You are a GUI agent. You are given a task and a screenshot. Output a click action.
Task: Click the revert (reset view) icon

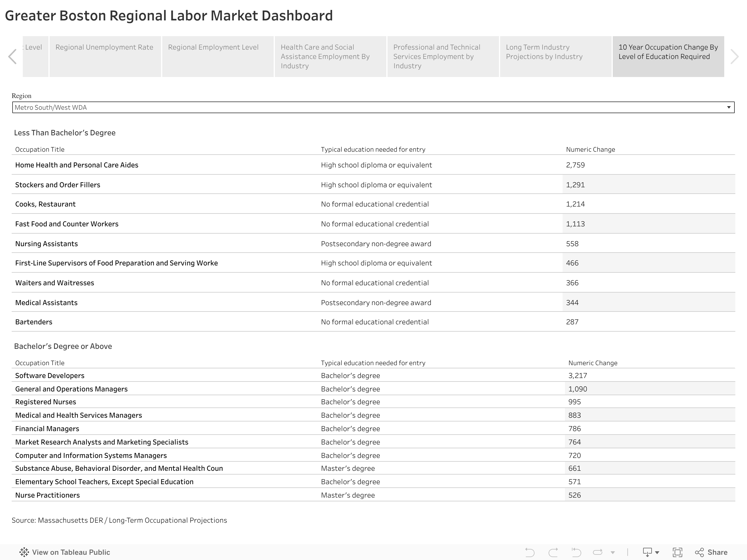[576, 552]
